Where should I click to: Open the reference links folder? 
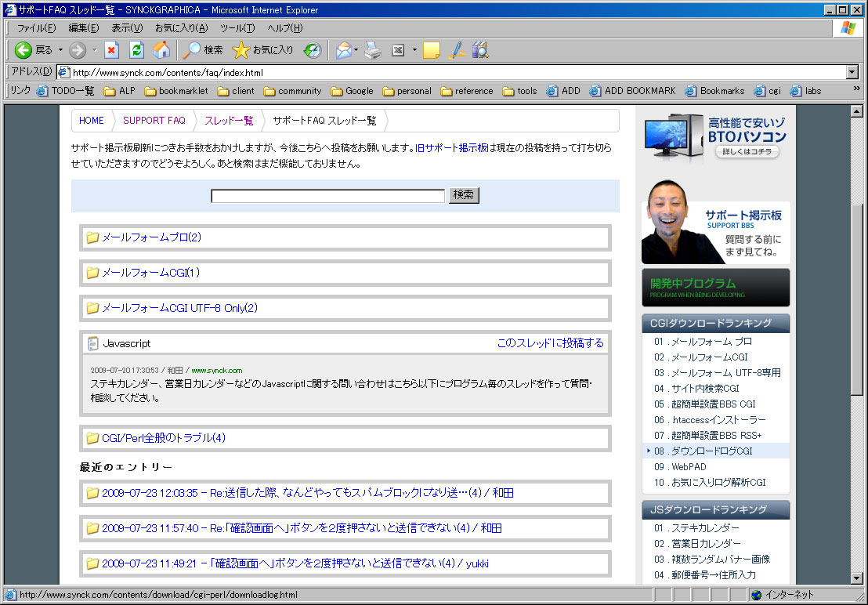point(467,91)
